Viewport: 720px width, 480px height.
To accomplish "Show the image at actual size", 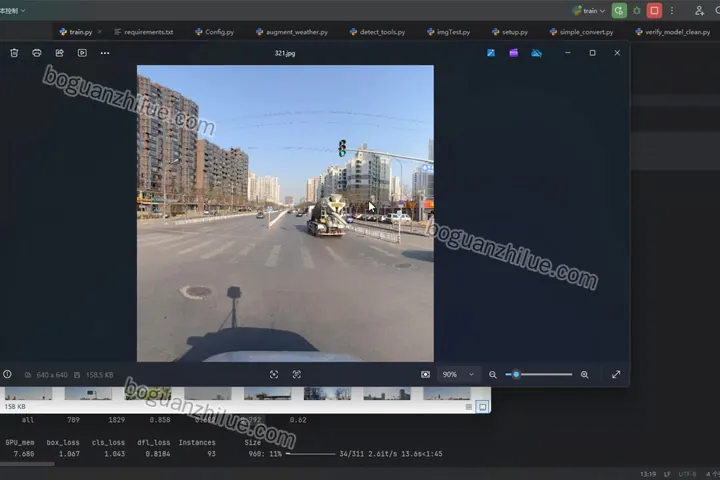I will pos(297,374).
